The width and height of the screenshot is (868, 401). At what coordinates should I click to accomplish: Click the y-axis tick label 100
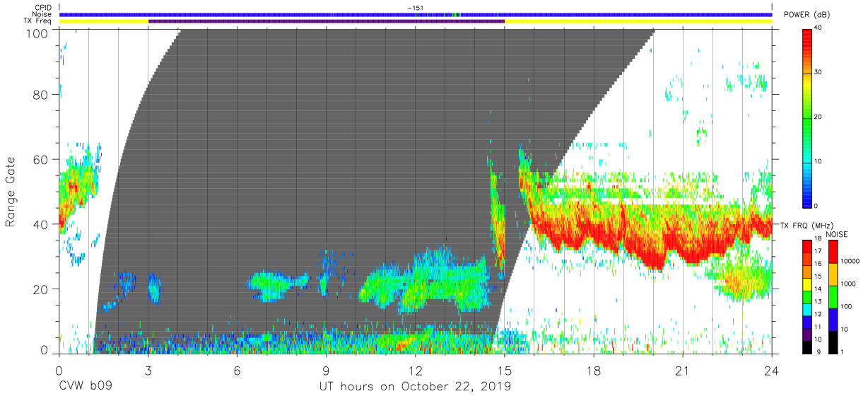pos(38,33)
